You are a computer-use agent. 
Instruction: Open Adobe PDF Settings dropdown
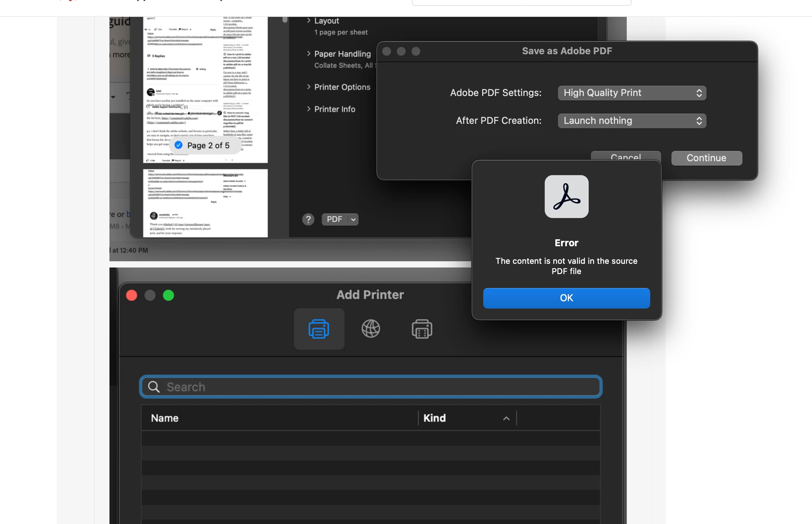point(632,93)
